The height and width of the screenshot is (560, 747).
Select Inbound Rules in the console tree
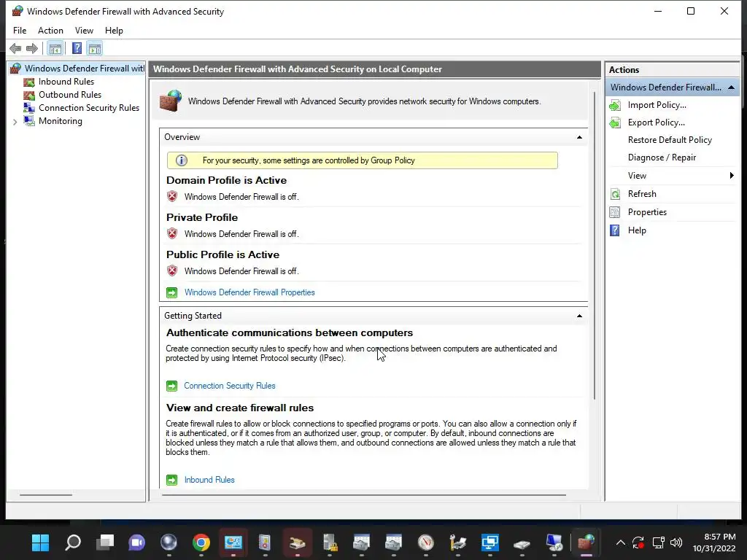pyautogui.click(x=66, y=82)
